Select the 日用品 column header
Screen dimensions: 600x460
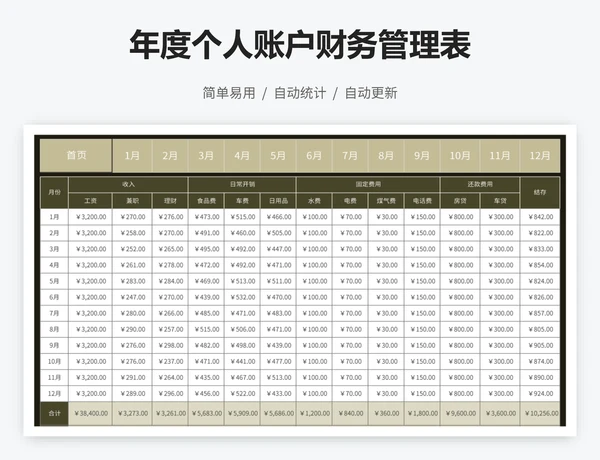click(x=278, y=201)
